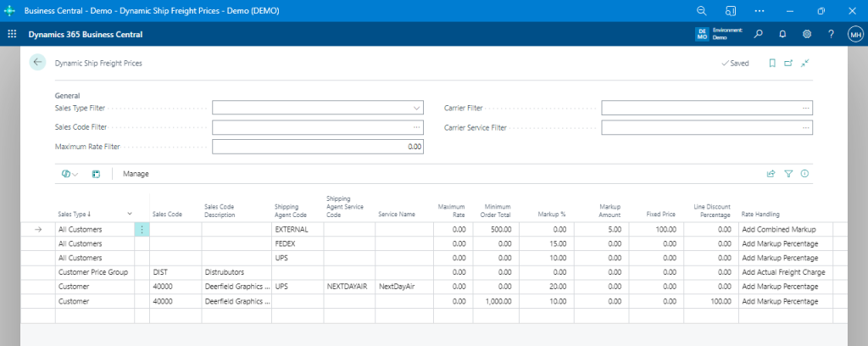Select the DIST sales code cell
The width and height of the screenshot is (868, 346).
(175, 272)
